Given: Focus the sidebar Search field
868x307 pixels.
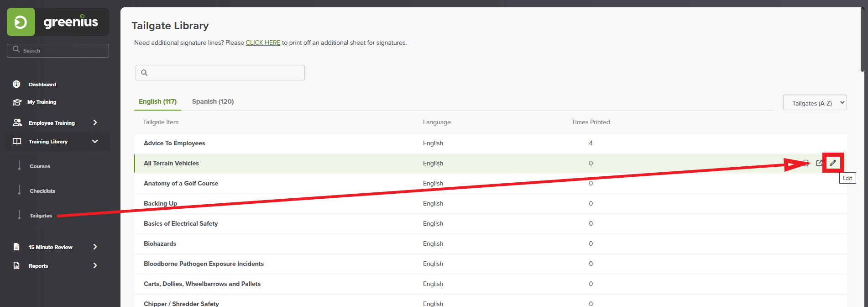Looking at the screenshot, I should pyautogui.click(x=58, y=51).
